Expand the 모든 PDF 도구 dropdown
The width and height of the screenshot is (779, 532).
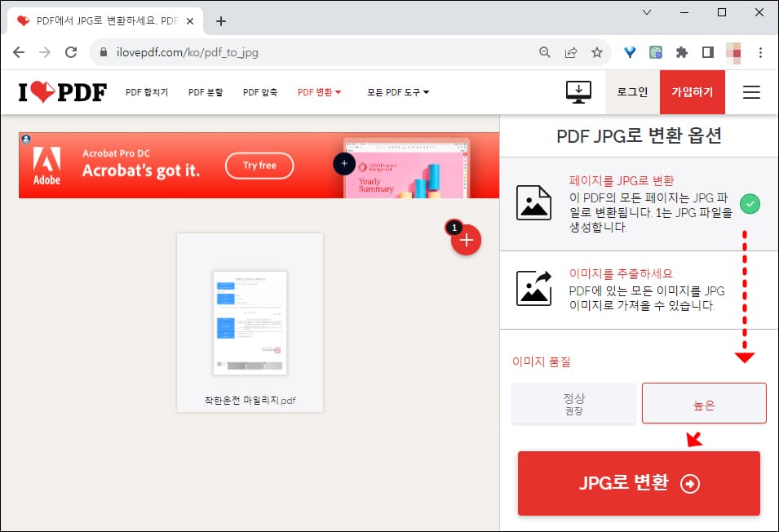coord(396,92)
